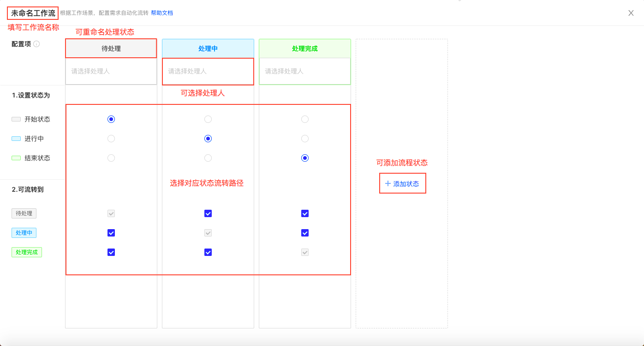Image resolution: width=644 pixels, height=346 pixels.
Task: Open the 帮助文档 help link
Action: [x=162, y=13]
